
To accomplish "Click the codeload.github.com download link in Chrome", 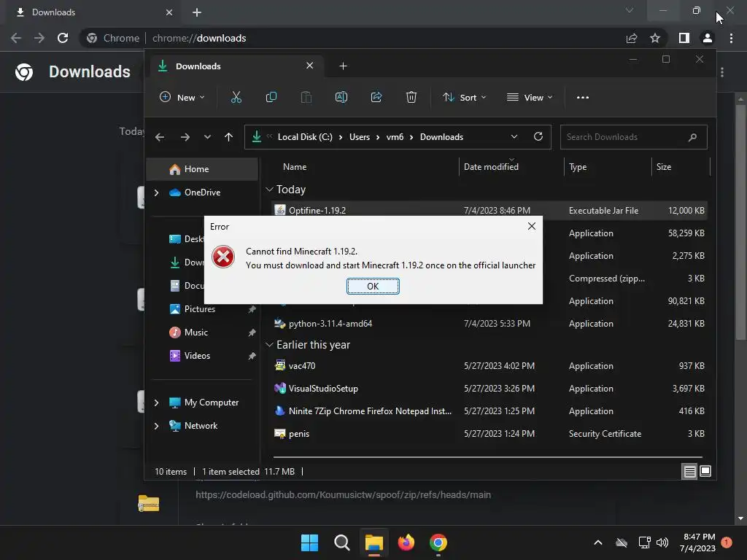I will [343, 495].
